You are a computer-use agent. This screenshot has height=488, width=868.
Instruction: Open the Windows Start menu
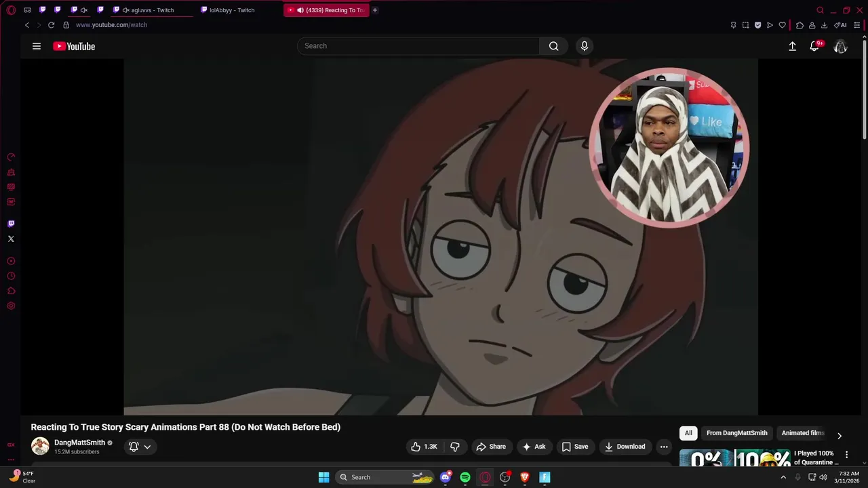(x=323, y=477)
